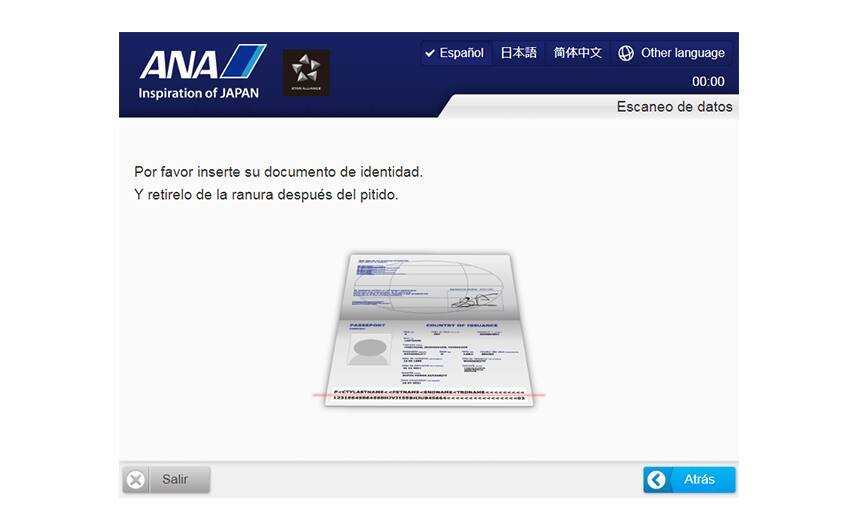This screenshot has width=858, height=530.
Task: Click the 00:00 timer display
Action: click(x=708, y=81)
